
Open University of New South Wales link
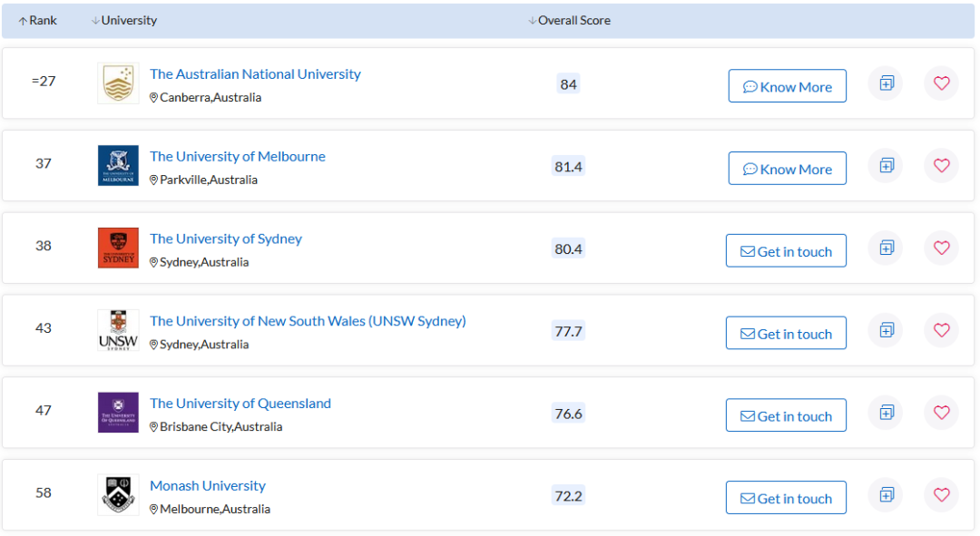[x=308, y=321]
